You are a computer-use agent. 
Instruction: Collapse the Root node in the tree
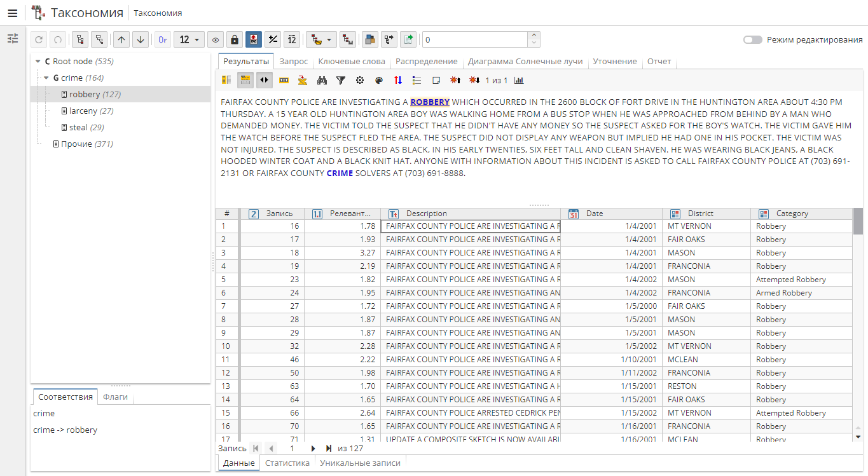click(x=38, y=62)
